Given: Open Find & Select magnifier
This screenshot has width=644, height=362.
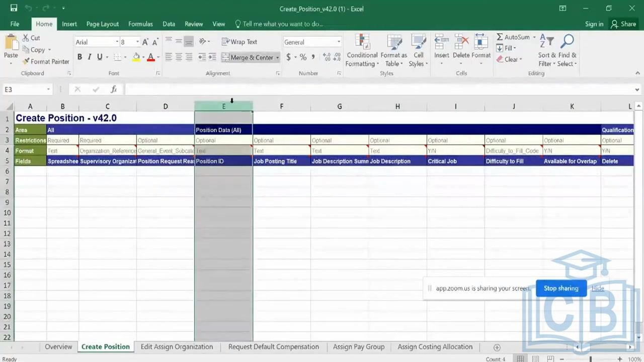Looking at the screenshot, I should pyautogui.click(x=567, y=50).
